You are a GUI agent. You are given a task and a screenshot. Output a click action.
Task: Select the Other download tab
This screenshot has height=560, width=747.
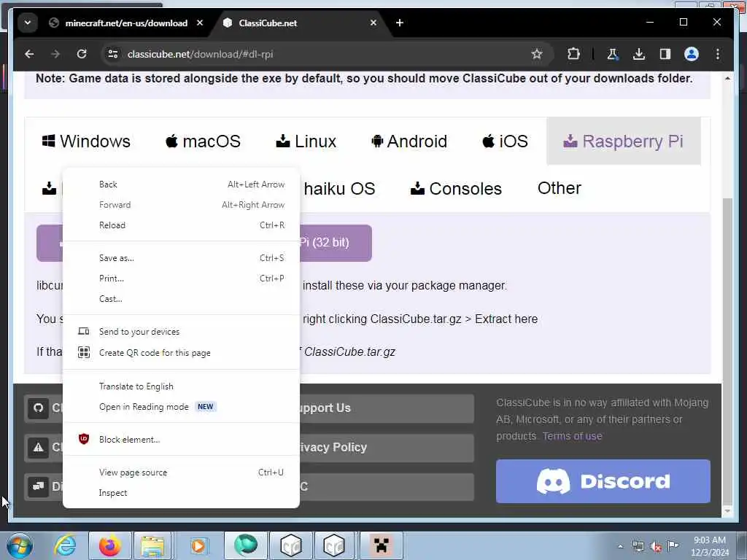point(560,189)
